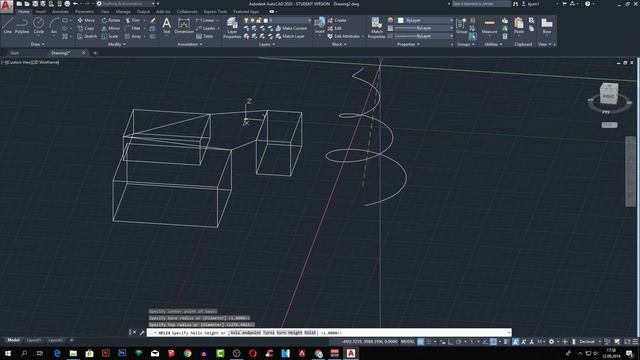This screenshot has height=360, width=640.
Task: Click the Scale tool
Action: 110,36
